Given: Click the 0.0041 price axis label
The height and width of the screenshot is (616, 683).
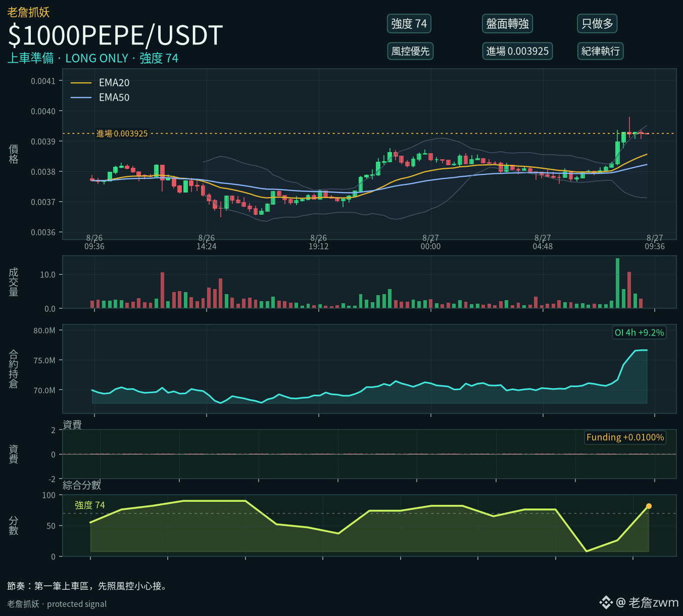Looking at the screenshot, I should point(43,81).
